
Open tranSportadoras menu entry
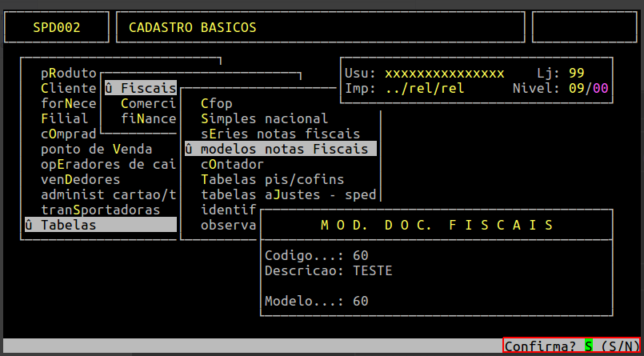click(101, 210)
